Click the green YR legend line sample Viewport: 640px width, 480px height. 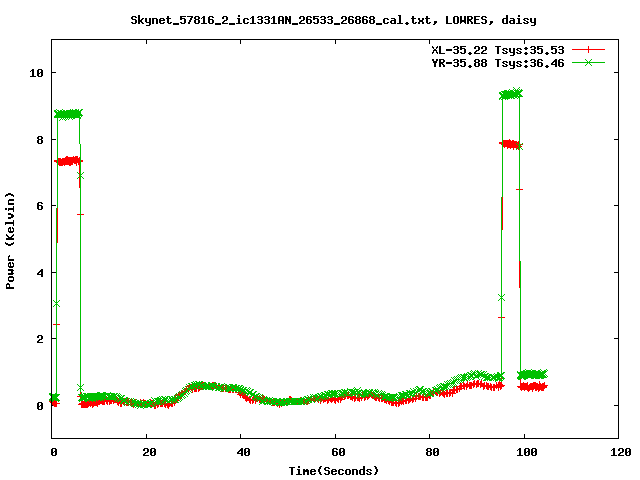point(588,62)
